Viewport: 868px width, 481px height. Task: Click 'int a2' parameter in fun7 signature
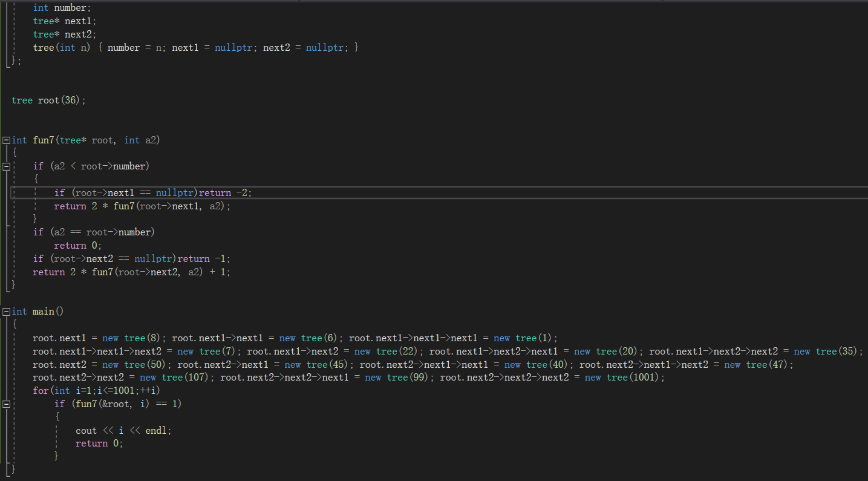tap(142, 140)
